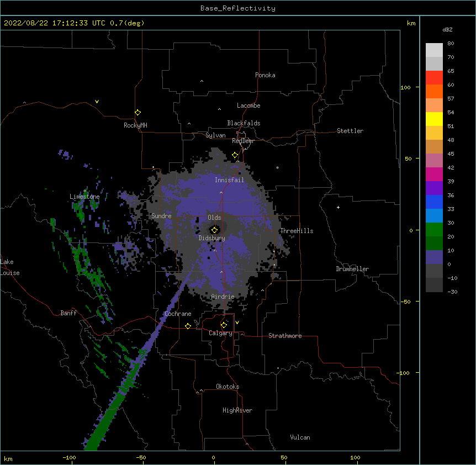The image size is (476, 465).
Task: Select the radar site diamond between Olds and Didsbury
Action: point(215,230)
